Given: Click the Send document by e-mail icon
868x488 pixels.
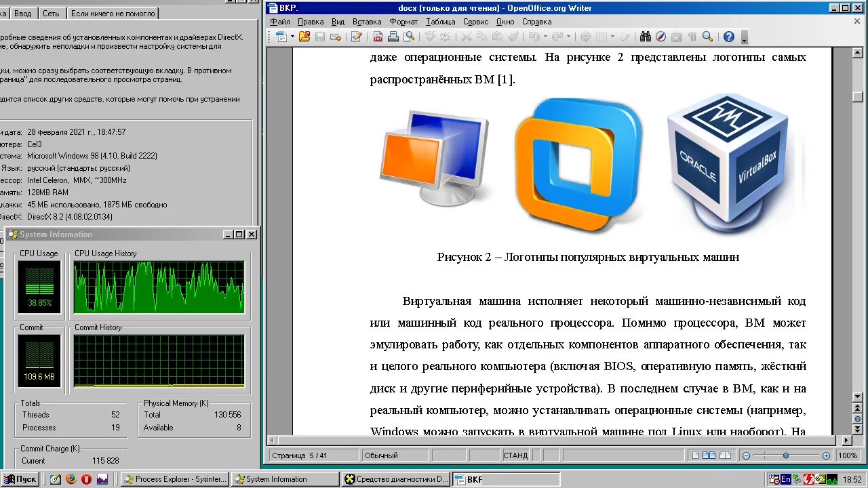Looking at the screenshot, I should 336,37.
